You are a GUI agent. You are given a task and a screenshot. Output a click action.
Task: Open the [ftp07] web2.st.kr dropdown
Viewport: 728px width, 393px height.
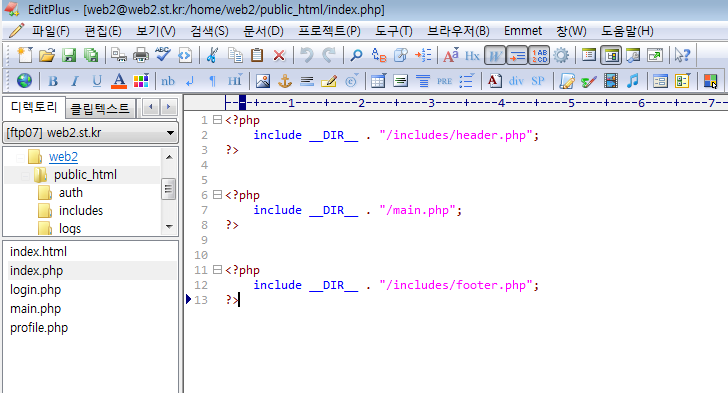point(91,133)
